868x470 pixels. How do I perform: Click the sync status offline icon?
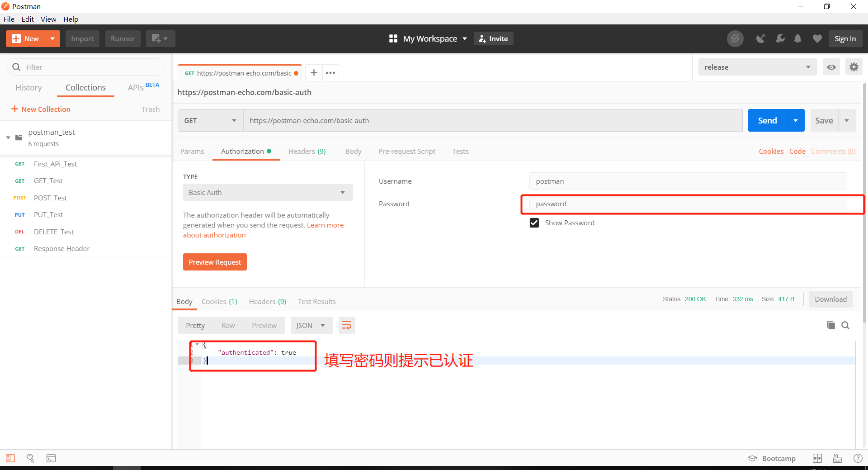(x=735, y=39)
